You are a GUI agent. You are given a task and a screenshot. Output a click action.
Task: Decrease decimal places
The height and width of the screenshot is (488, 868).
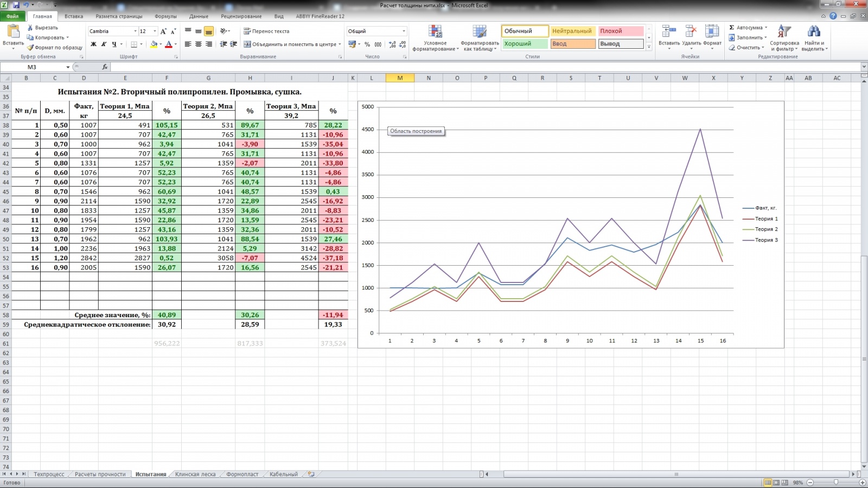tap(403, 44)
